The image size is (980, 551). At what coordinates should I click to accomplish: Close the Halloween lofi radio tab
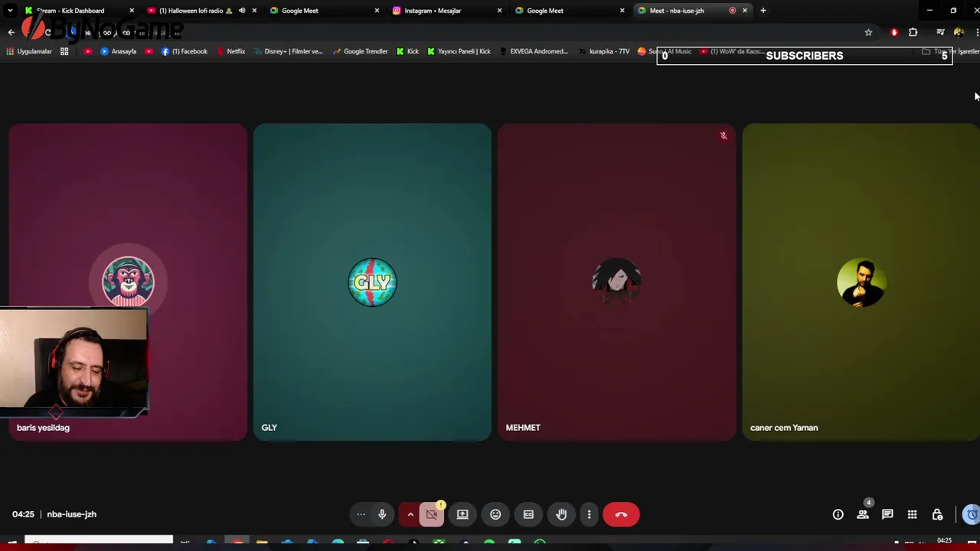254,11
